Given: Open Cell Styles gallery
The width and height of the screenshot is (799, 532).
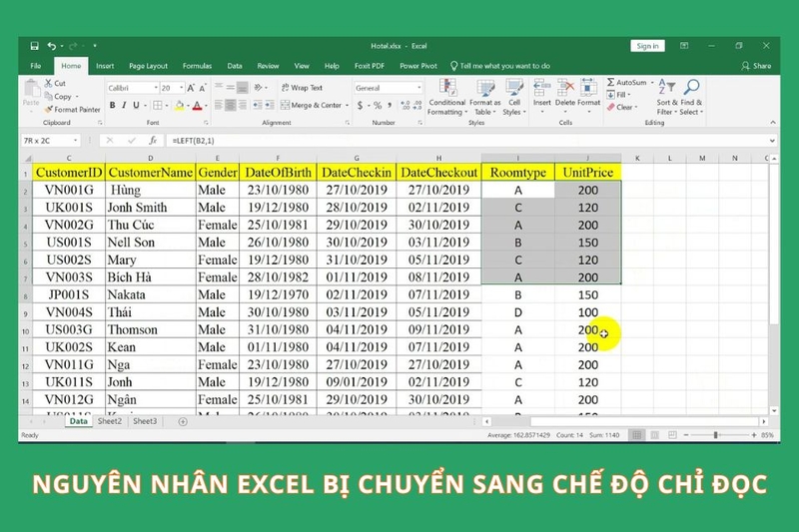Looking at the screenshot, I should (x=514, y=97).
